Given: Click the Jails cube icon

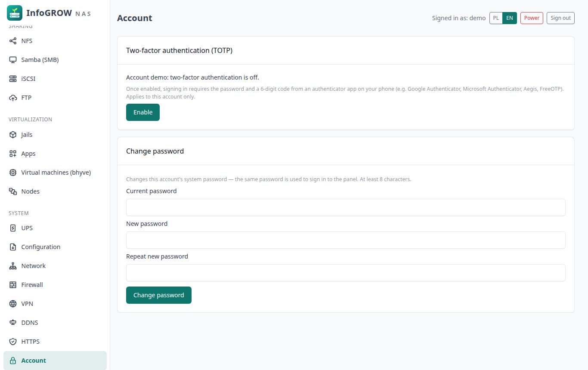Looking at the screenshot, I should (13, 135).
